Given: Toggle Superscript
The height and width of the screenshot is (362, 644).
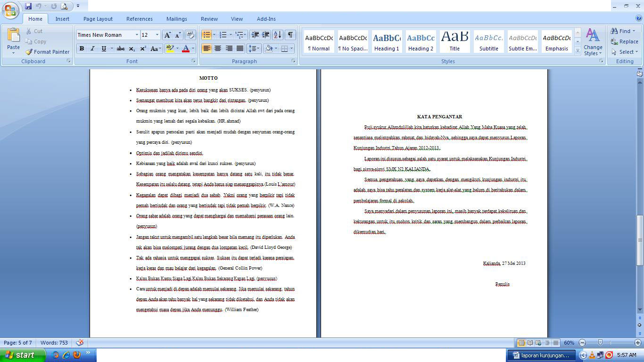Looking at the screenshot, I should [x=143, y=49].
